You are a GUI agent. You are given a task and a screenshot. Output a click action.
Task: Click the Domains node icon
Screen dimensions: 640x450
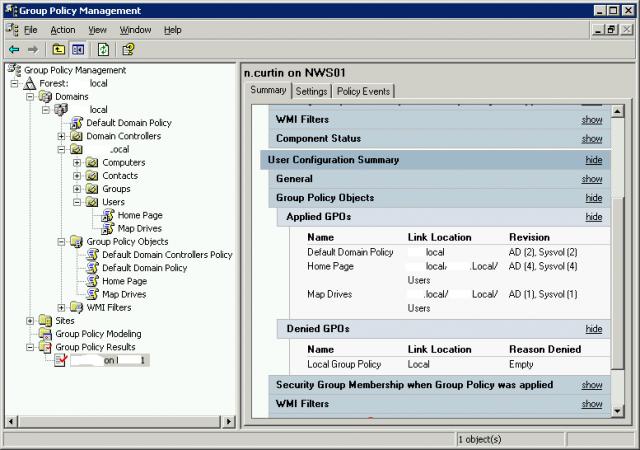click(x=45, y=97)
